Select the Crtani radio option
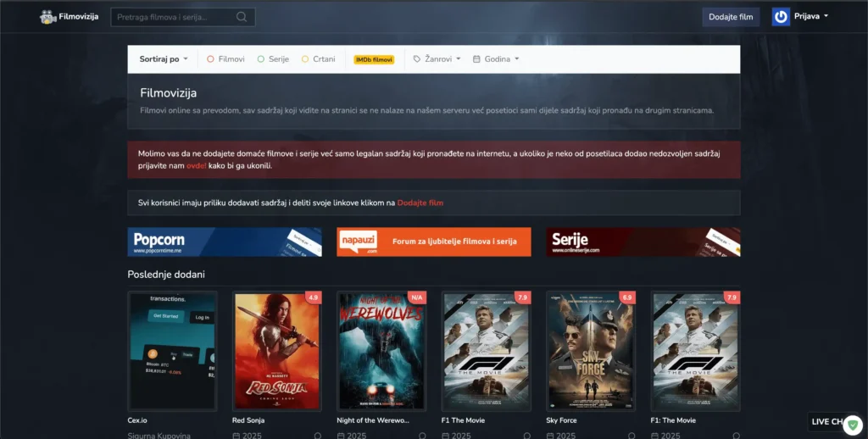The height and width of the screenshot is (439, 868). pyautogui.click(x=319, y=58)
